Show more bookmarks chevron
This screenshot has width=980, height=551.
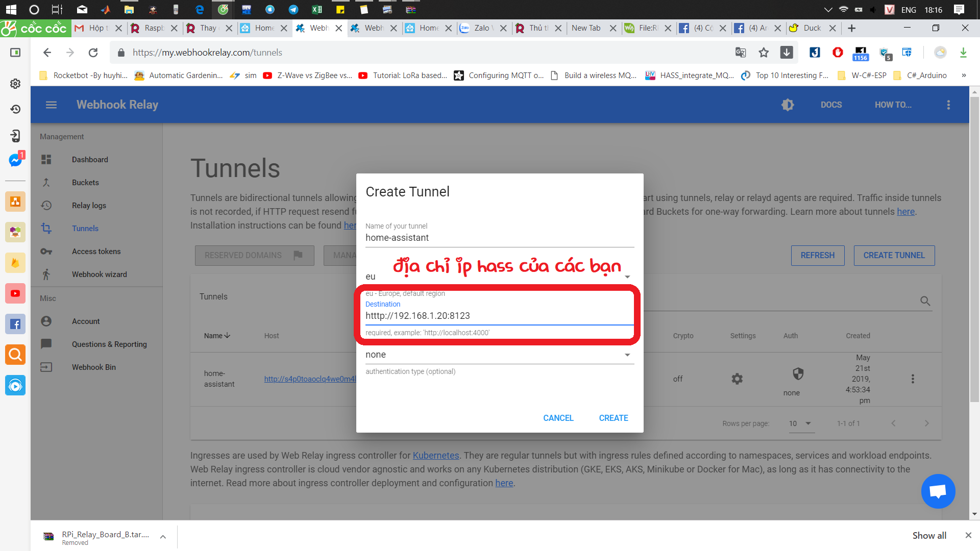coord(964,75)
